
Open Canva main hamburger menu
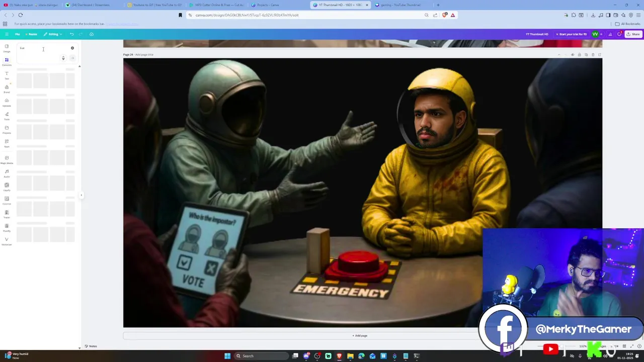[x=7, y=34]
